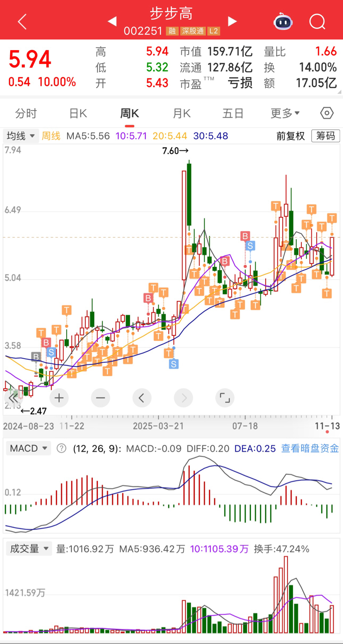Tap the 7.60 peak price label
The width and height of the screenshot is (343, 644).
(176, 151)
